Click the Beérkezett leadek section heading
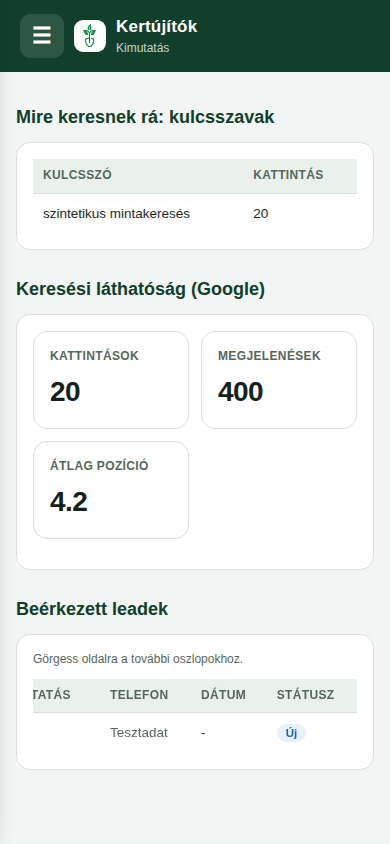 point(92,609)
